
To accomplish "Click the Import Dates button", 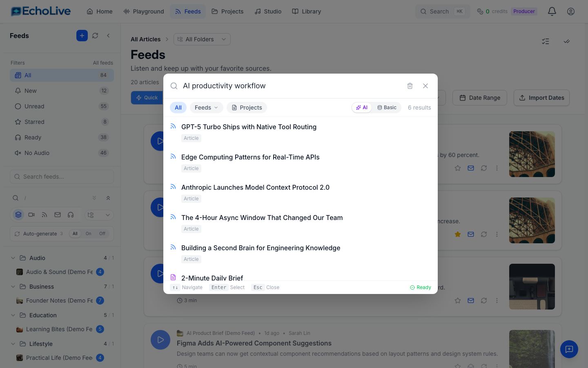I will [x=541, y=98].
